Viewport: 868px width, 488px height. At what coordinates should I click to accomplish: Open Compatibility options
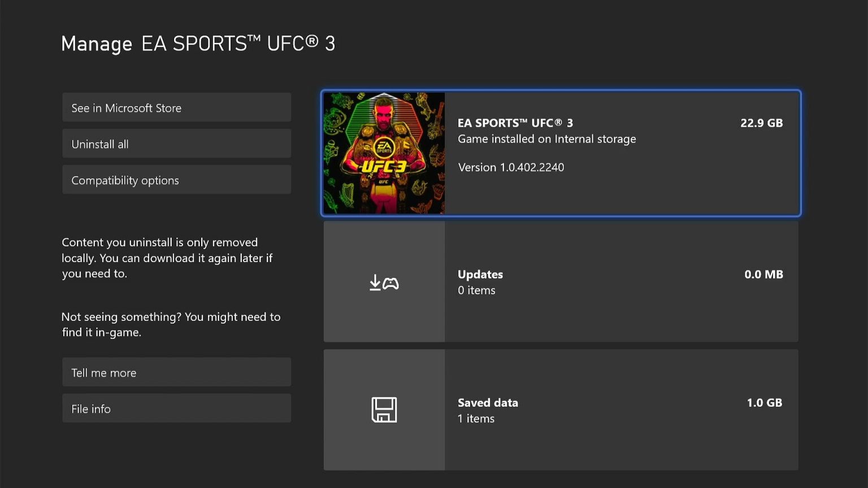176,180
